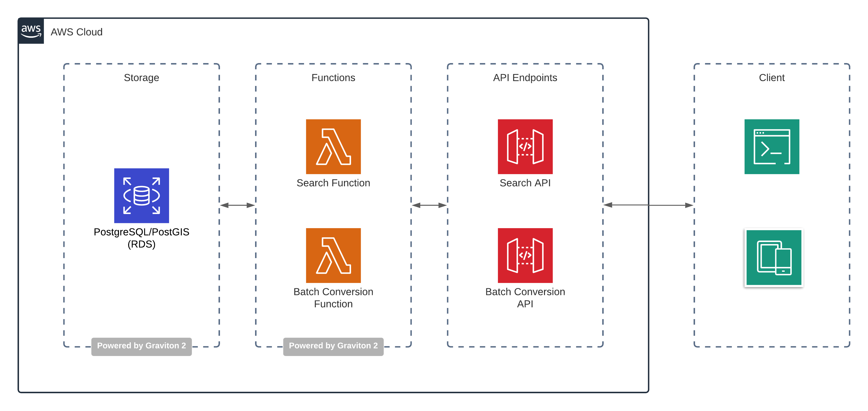868x411 pixels.
Task: Click the Search API Gateway icon
Action: tap(525, 147)
